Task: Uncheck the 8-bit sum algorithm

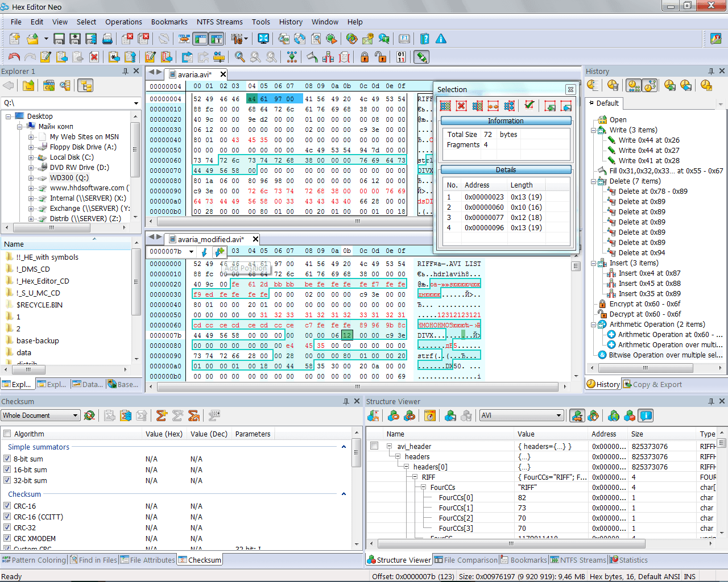Action: pyautogui.click(x=7, y=458)
